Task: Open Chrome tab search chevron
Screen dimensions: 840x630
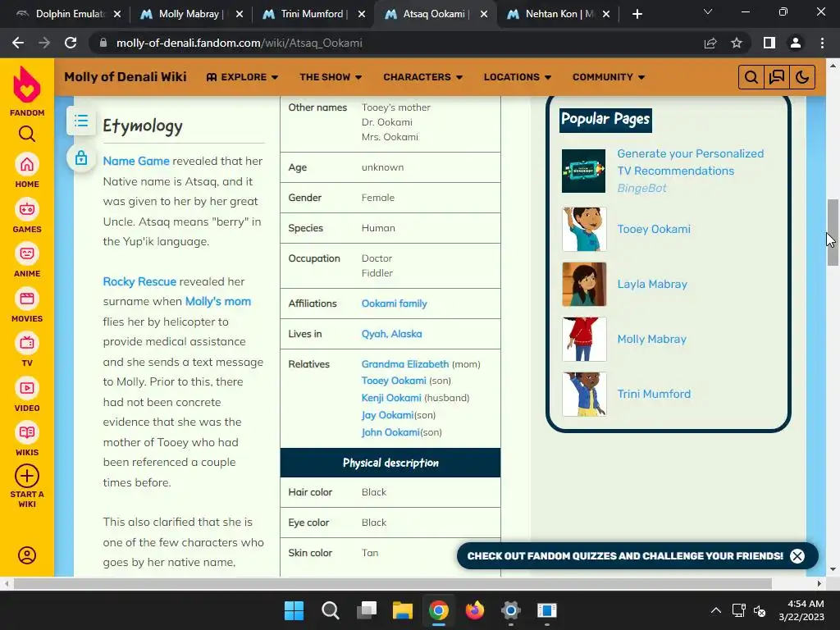Action: [708, 11]
